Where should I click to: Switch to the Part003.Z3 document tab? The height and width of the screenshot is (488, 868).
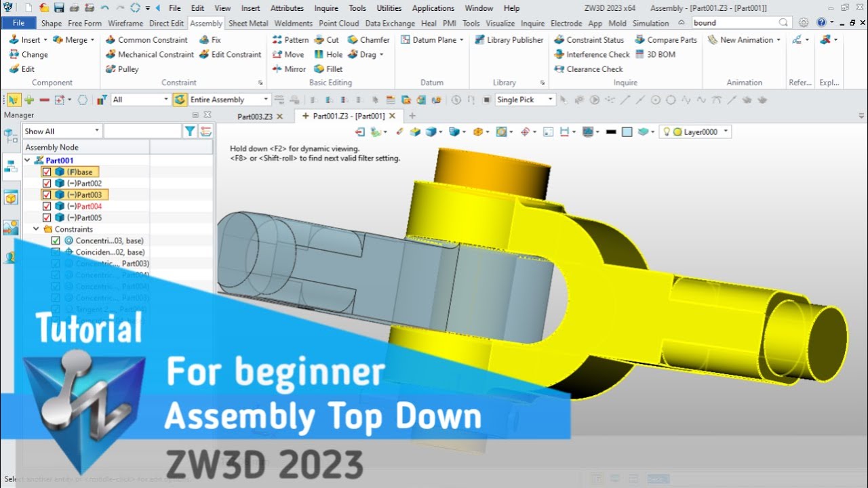[x=255, y=117]
